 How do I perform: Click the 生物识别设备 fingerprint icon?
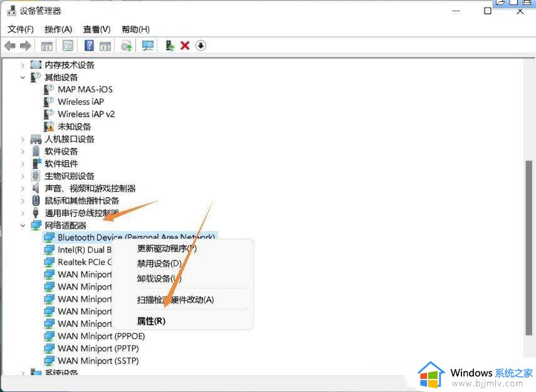click(x=36, y=176)
